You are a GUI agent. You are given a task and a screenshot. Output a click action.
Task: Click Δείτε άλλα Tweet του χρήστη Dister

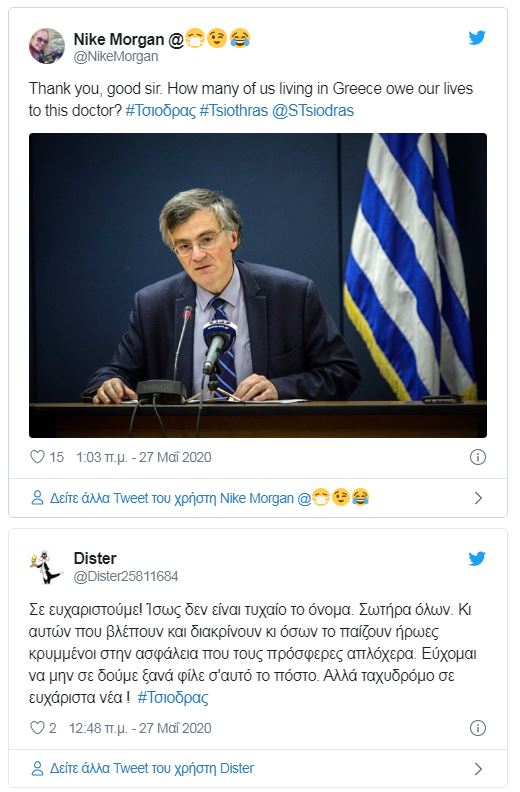(152, 769)
